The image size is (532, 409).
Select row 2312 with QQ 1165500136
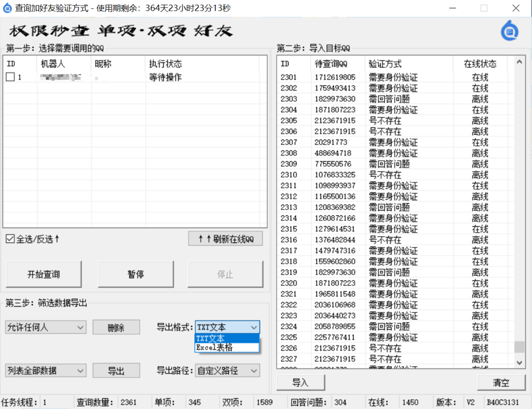click(395, 196)
